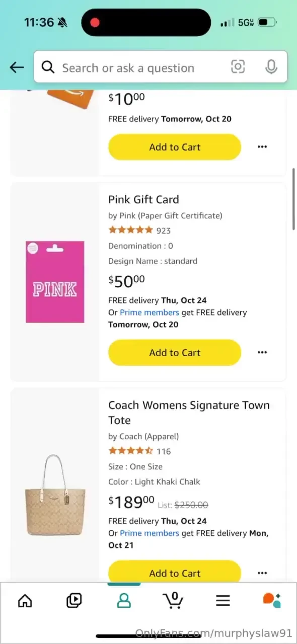
Task: Launch the Rufus chat assistant icon
Action: (x=271, y=600)
